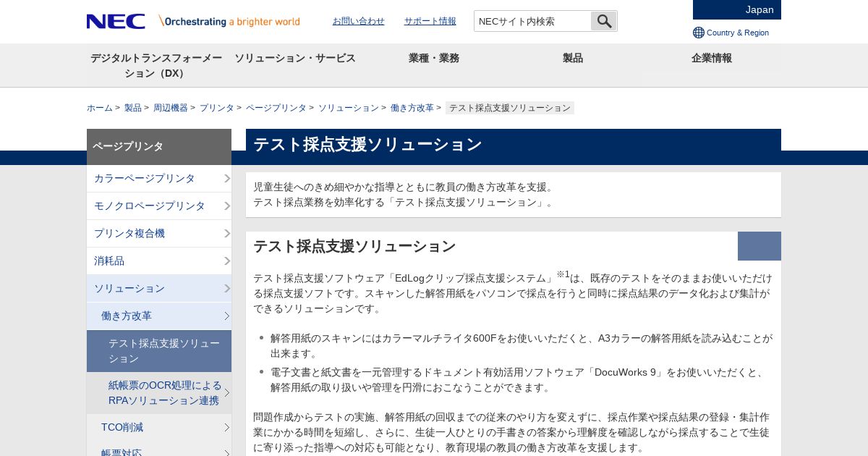Go to 働き方改革 in the breadcrumb

click(412, 108)
